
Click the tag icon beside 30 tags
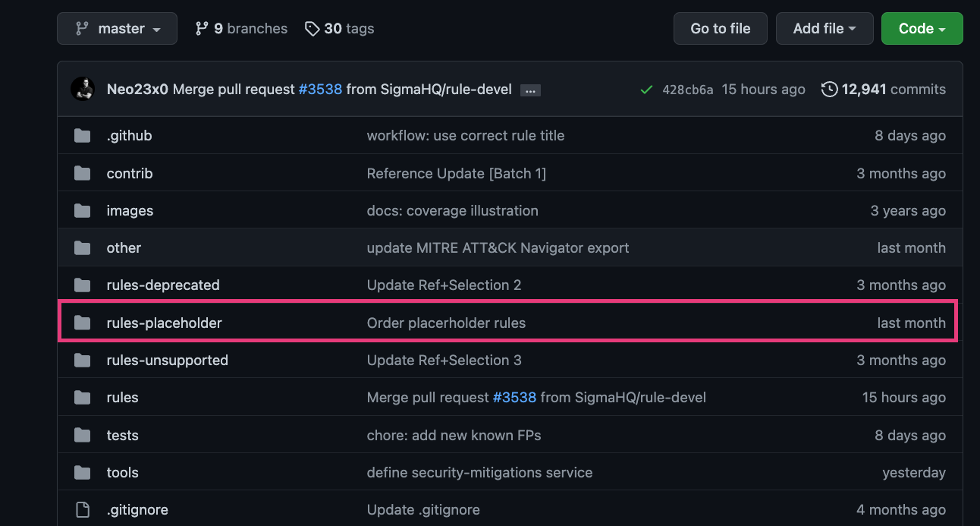313,28
